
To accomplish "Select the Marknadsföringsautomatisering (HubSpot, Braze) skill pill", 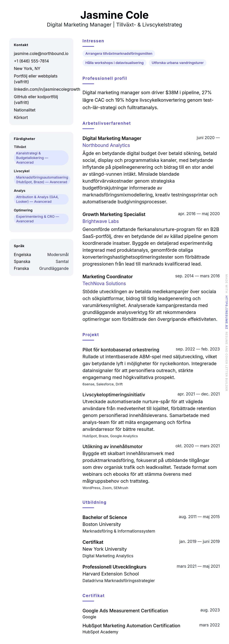I will pos(42,179).
